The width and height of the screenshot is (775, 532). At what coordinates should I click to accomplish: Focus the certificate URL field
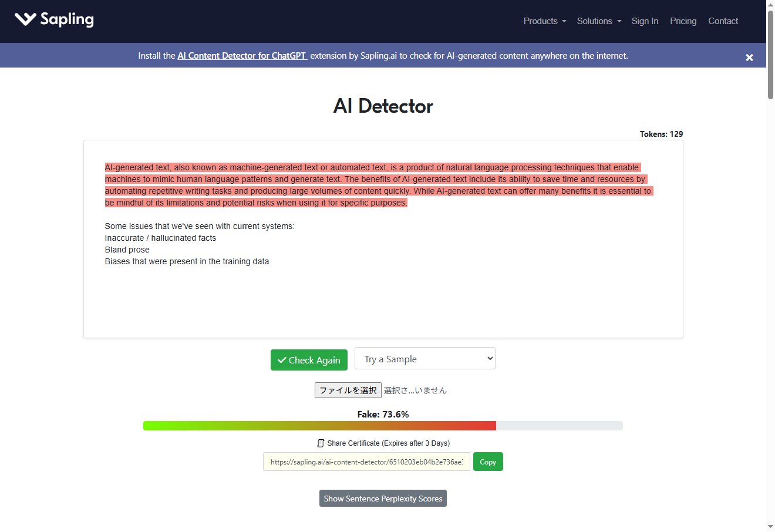366,462
